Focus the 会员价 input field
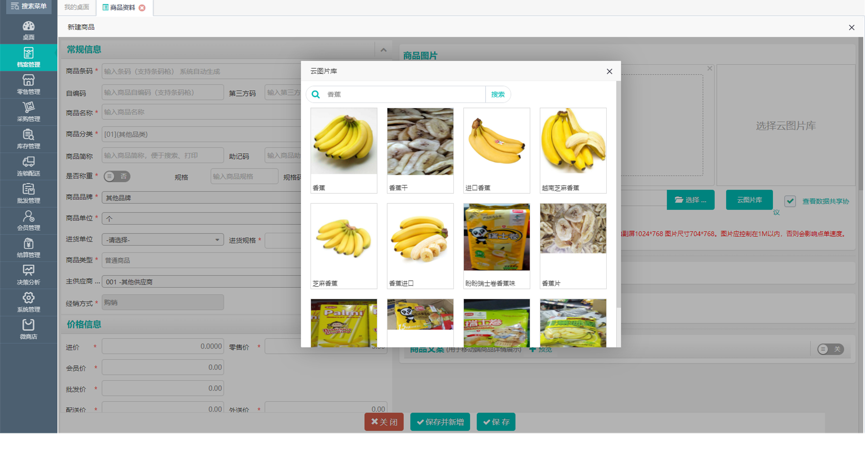 coord(162,367)
